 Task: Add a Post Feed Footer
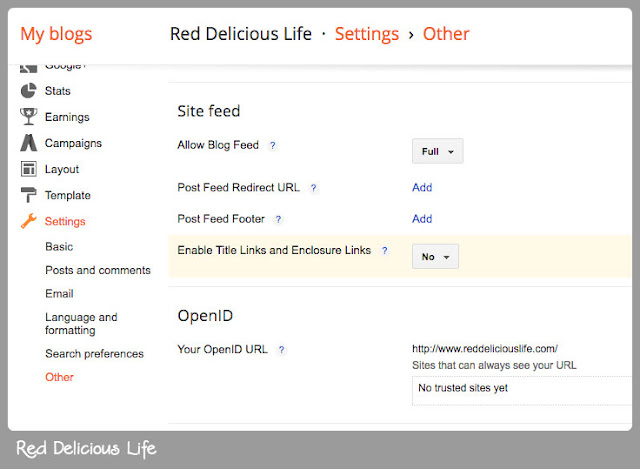click(422, 219)
